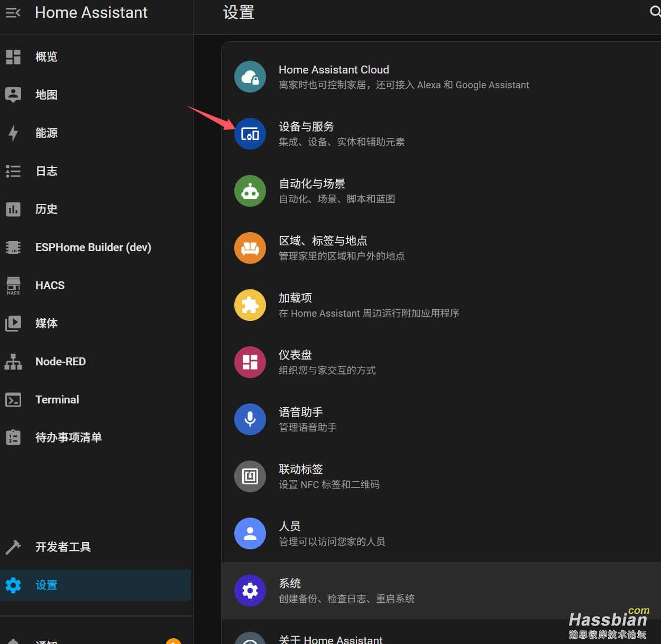Click 自动化、场景、脚本和蓝图 description text
661x644 pixels.
(337, 199)
